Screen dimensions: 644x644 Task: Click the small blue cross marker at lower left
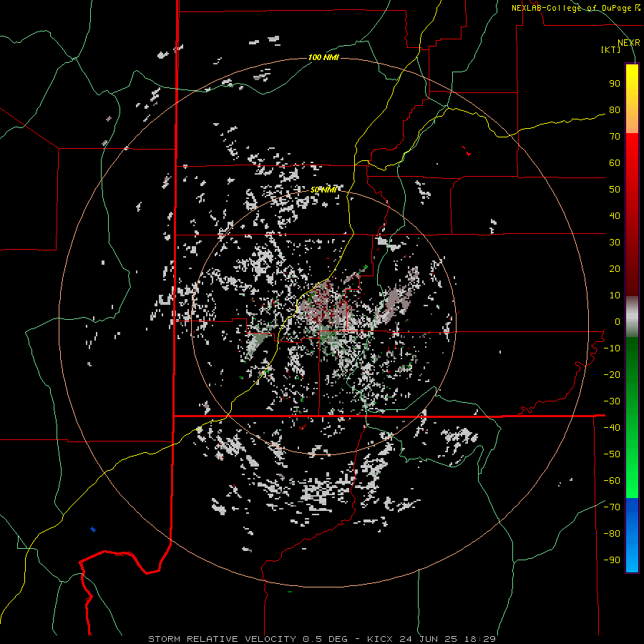coord(93,530)
